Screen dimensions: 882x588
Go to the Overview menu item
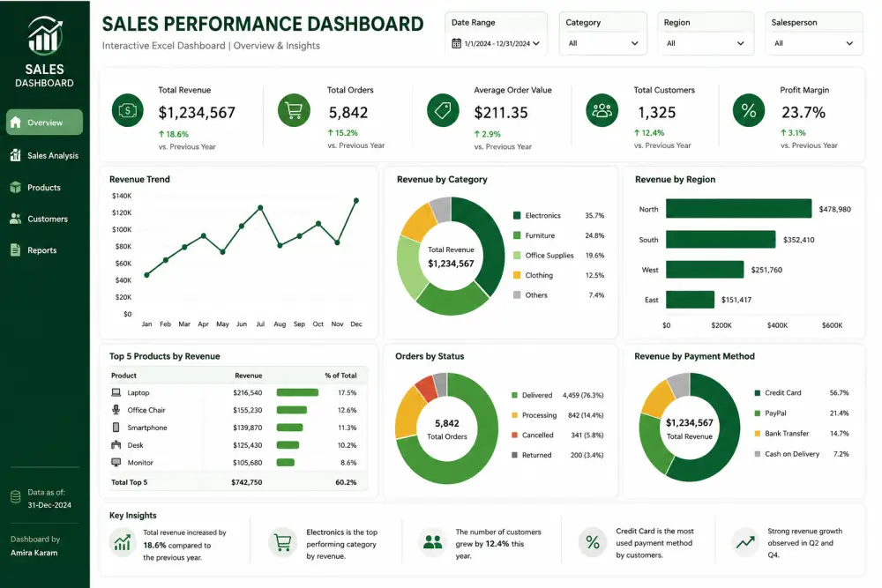(44, 122)
